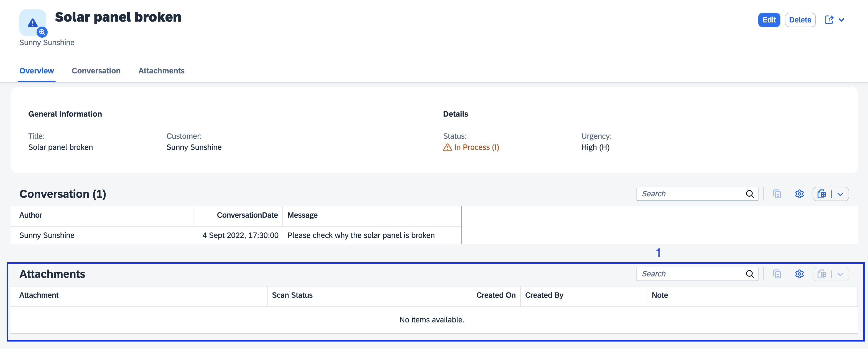
Task: Click the share/export icon top right
Action: (x=829, y=20)
